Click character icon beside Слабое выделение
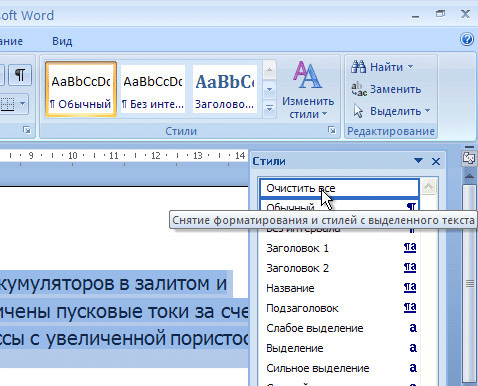This screenshot has width=478, height=386. tap(413, 328)
